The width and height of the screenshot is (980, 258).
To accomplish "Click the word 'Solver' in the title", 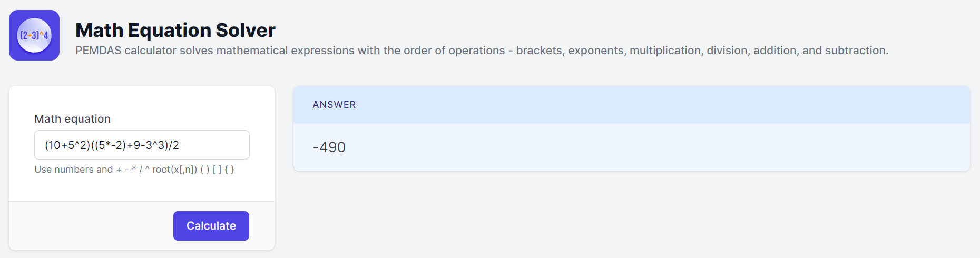I will (246, 30).
